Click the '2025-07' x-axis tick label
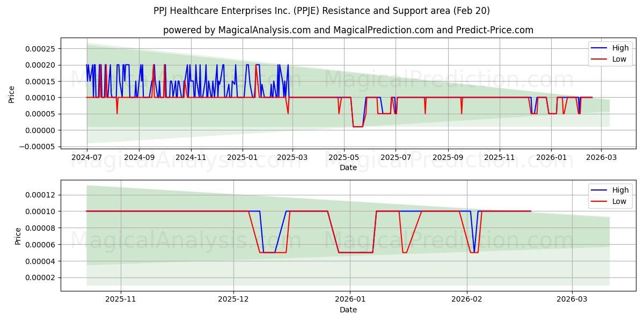 (x=395, y=157)
